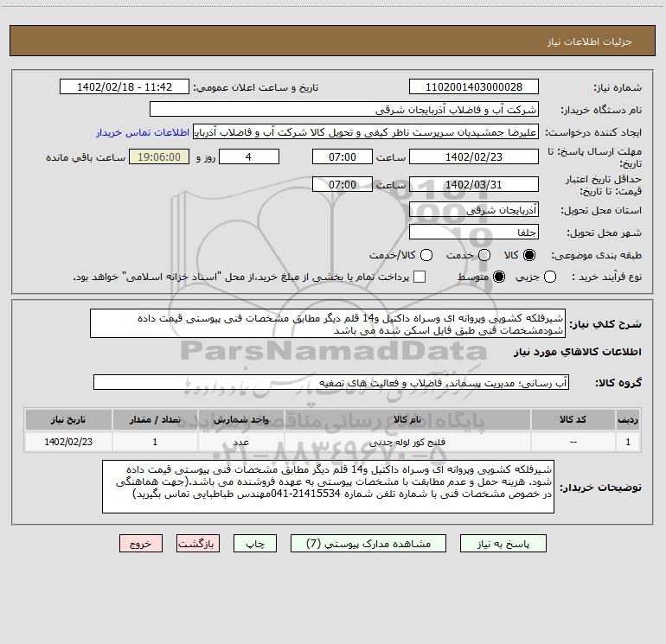The width and height of the screenshot is (666, 644).
Task: Click the price validity time 07:00 field
Action: pyautogui.click(x=343, y=185)
